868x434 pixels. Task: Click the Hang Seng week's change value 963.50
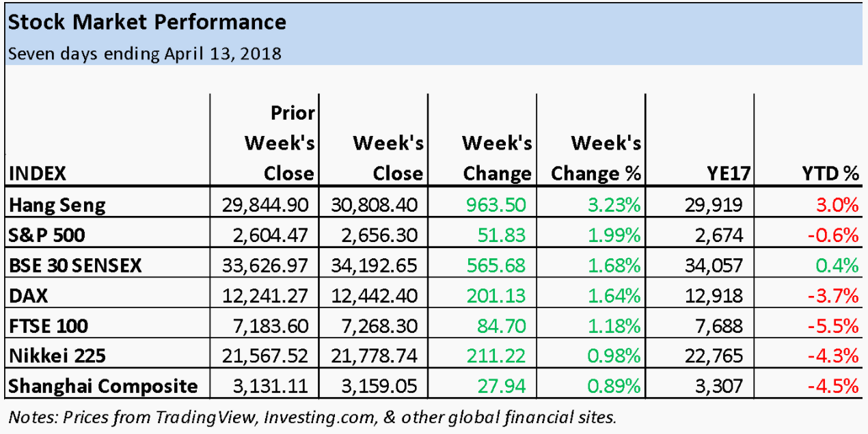coord(495,204)
